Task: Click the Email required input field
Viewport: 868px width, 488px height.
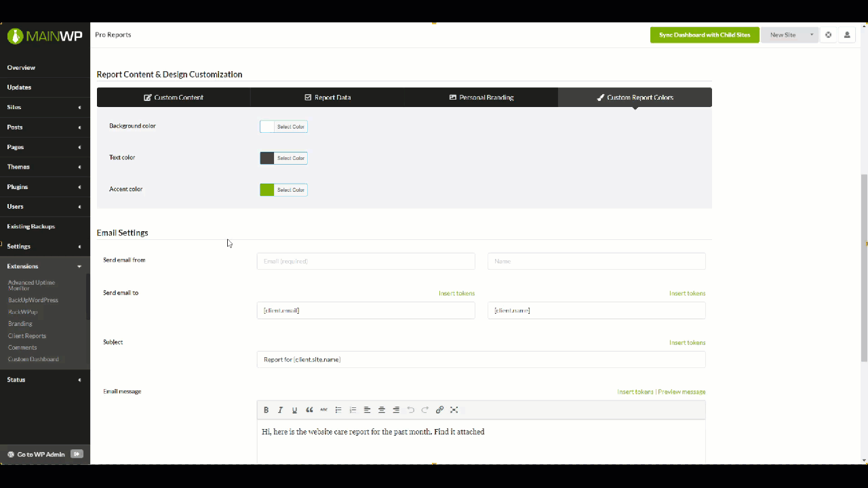Action: [x=366, y=261]
